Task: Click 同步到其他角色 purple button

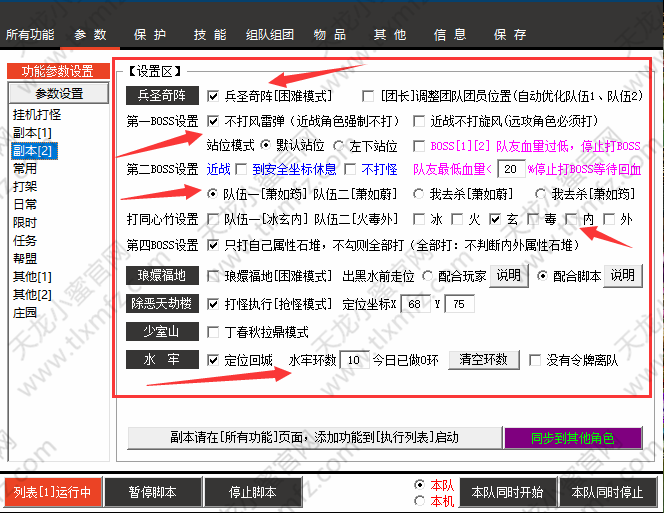Action: [x=573, y=438]
